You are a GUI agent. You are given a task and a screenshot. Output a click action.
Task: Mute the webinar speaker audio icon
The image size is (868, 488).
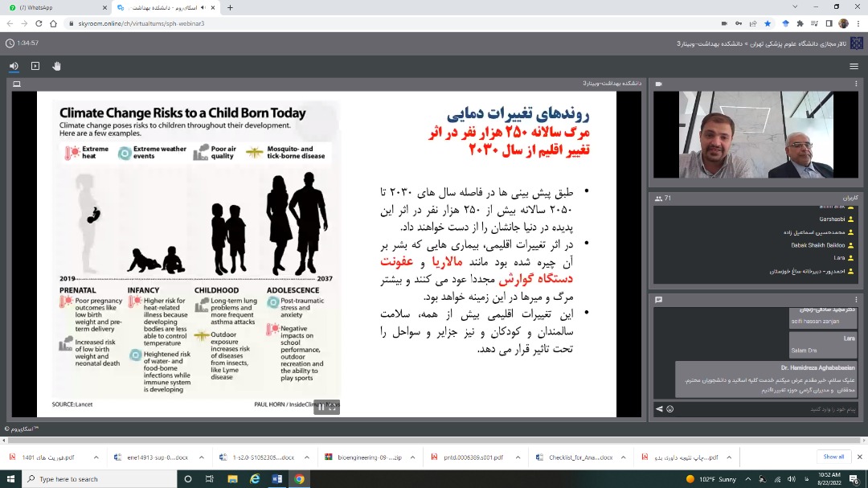coord(14,66)
